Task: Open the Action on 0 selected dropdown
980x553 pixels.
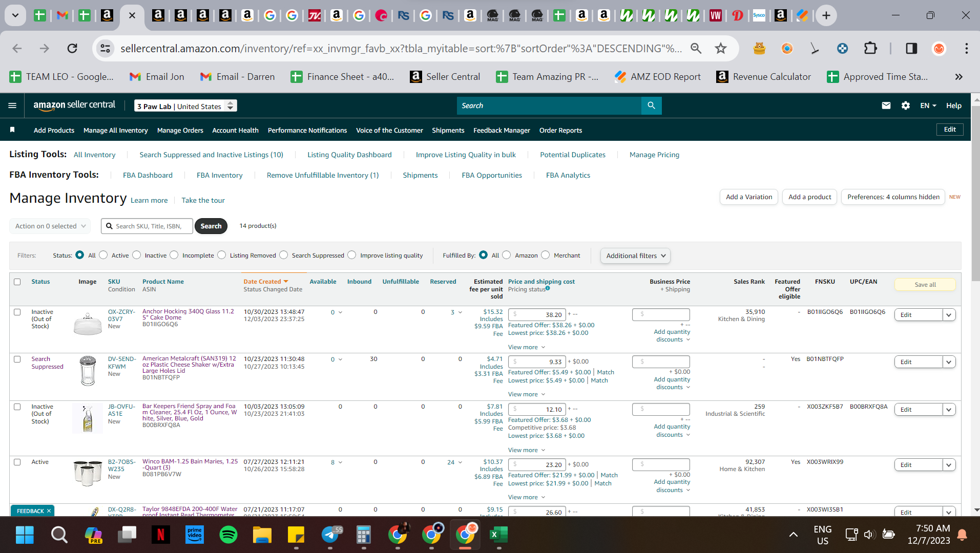Action: point(50,226)
